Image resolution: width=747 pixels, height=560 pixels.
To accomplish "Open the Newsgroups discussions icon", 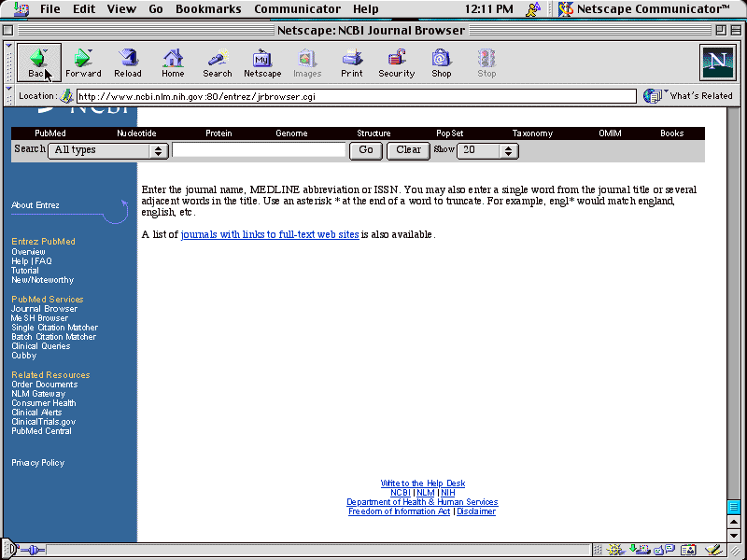I will (664, 551).
